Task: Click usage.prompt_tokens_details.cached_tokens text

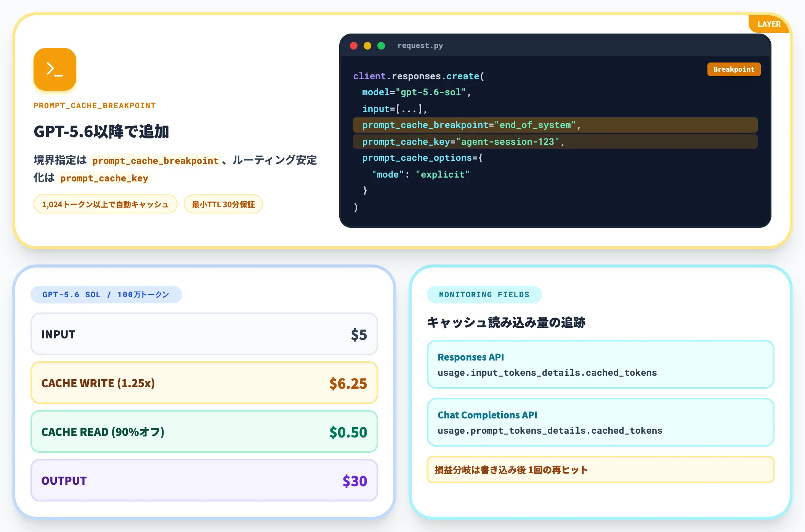Action: (x=550, y=431)
